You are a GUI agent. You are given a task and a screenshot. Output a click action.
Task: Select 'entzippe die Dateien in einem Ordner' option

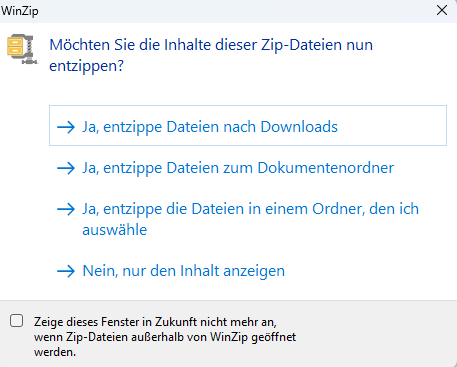pyautogui.click(x=238, y=219)
